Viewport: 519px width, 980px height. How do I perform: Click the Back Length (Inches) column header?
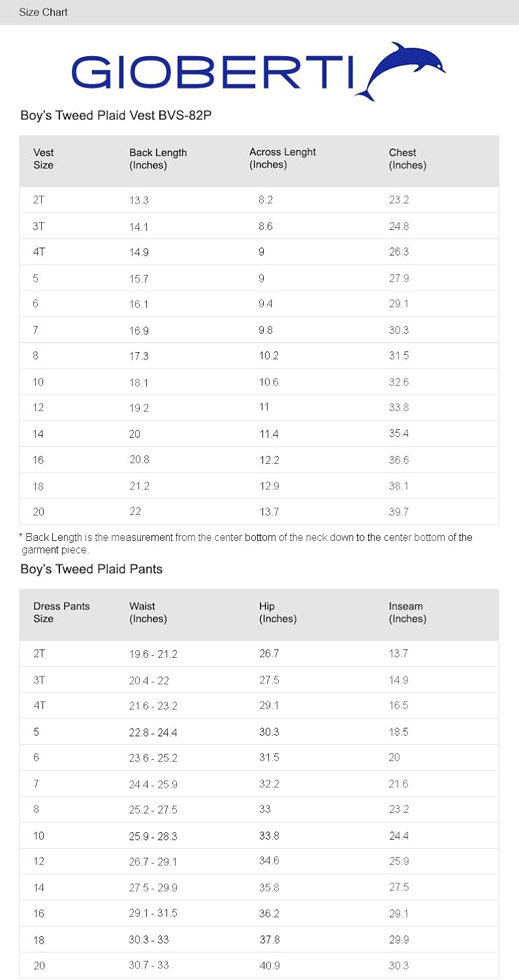tap(158, 159)
